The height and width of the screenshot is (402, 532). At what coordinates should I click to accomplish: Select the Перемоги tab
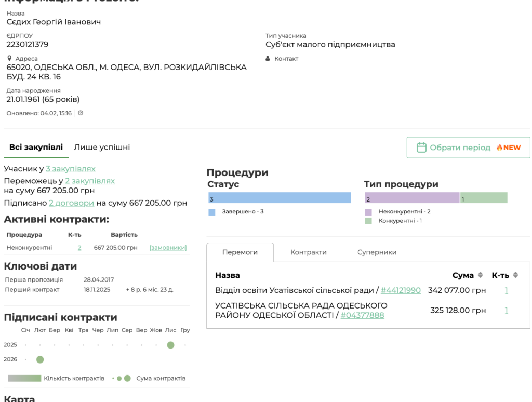[x=240, y=252]
